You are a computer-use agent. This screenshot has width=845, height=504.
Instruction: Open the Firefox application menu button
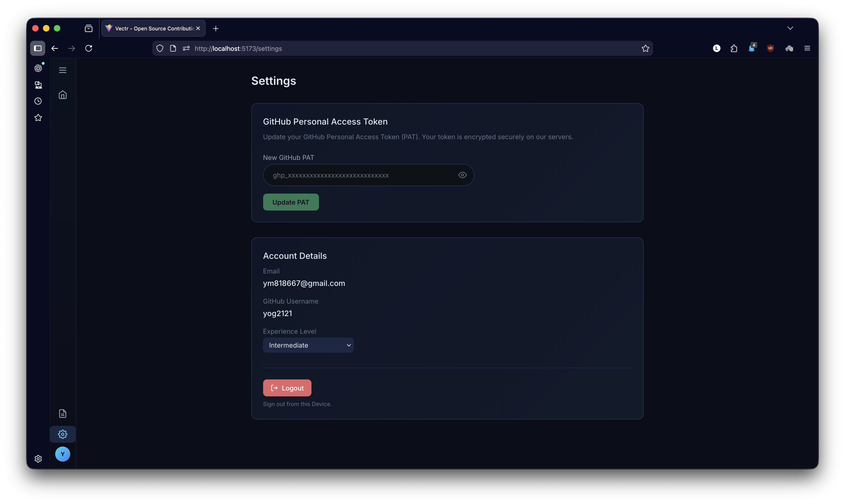click(807, 48)
